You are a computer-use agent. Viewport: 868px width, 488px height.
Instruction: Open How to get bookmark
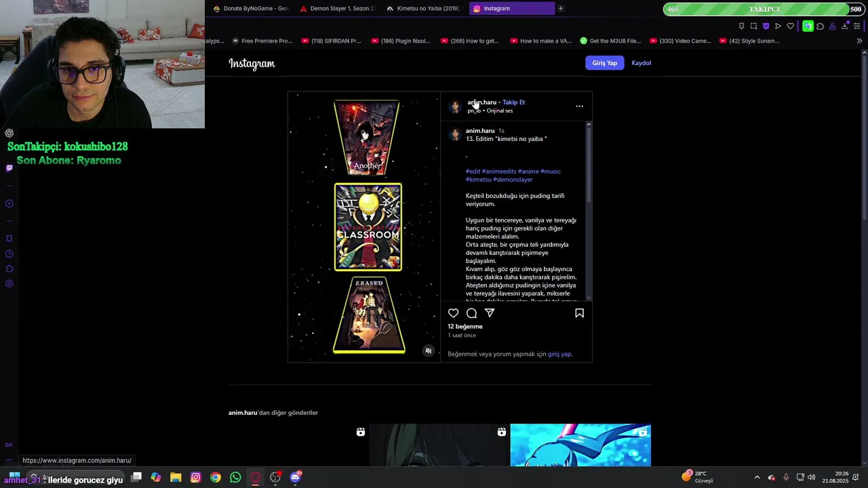click(x=469, y=41)
